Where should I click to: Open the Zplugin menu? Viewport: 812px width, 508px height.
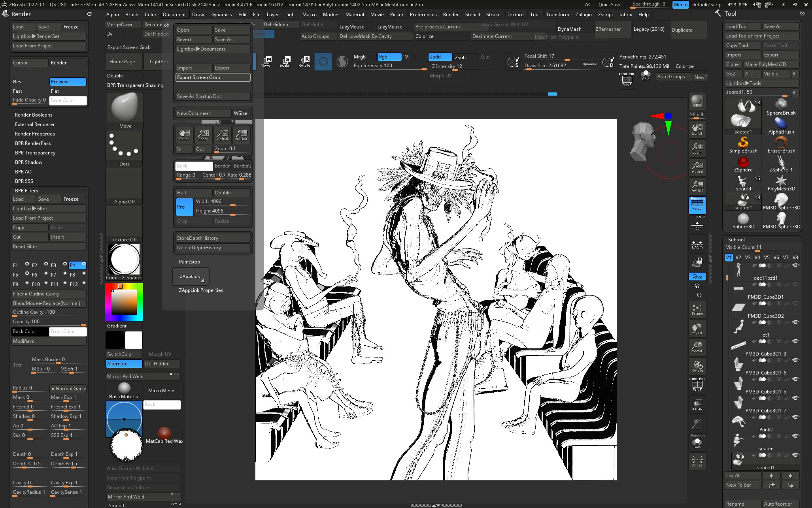click(584, 15)
